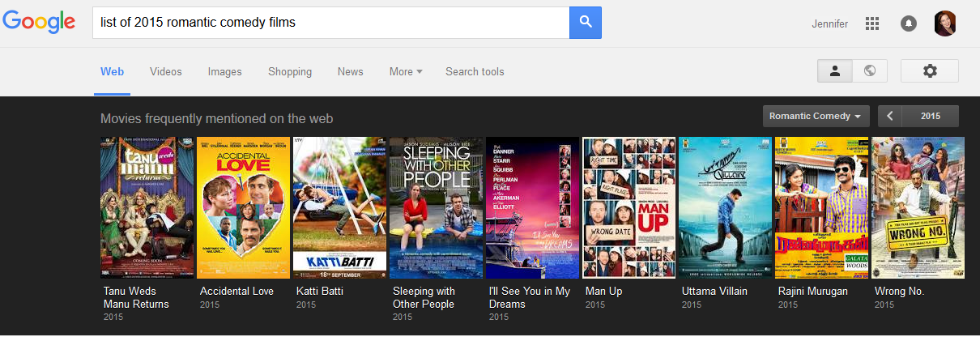This screenshot has width=980, height=341.
Task: Open the settings gear menu
Action: tap(929, 71)
